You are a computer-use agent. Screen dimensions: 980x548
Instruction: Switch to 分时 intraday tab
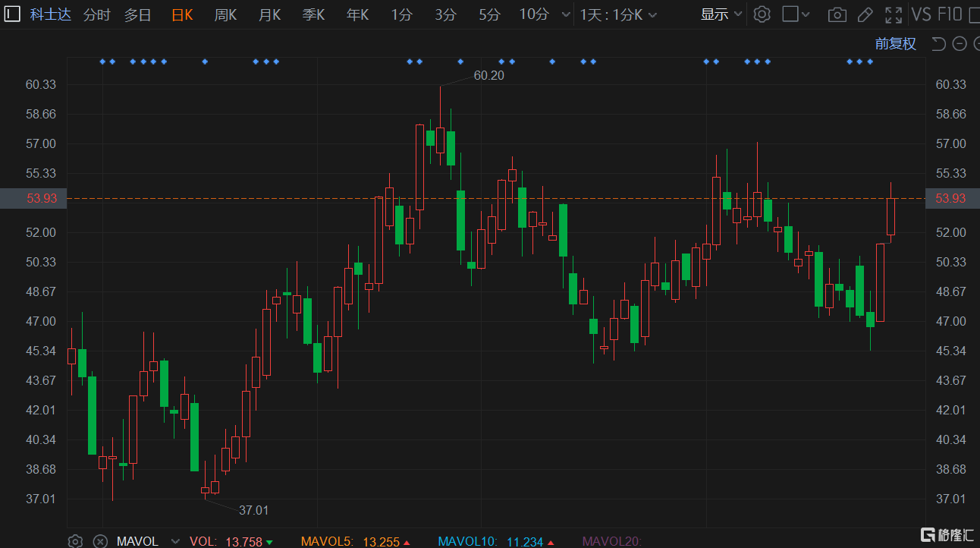pyautogui.click(x=96, y=14)
